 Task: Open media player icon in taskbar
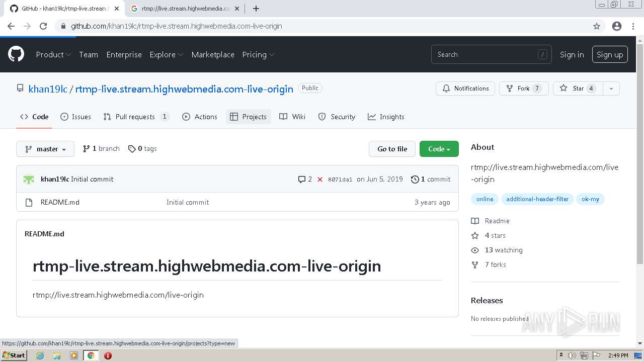click(74, 355)
